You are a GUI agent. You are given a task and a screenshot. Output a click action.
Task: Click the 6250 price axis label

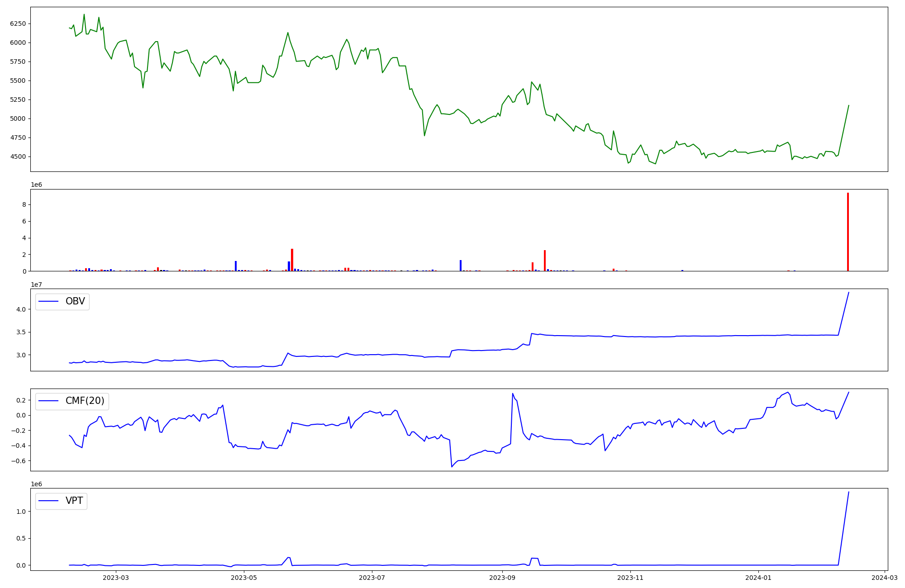coord(18,24)
